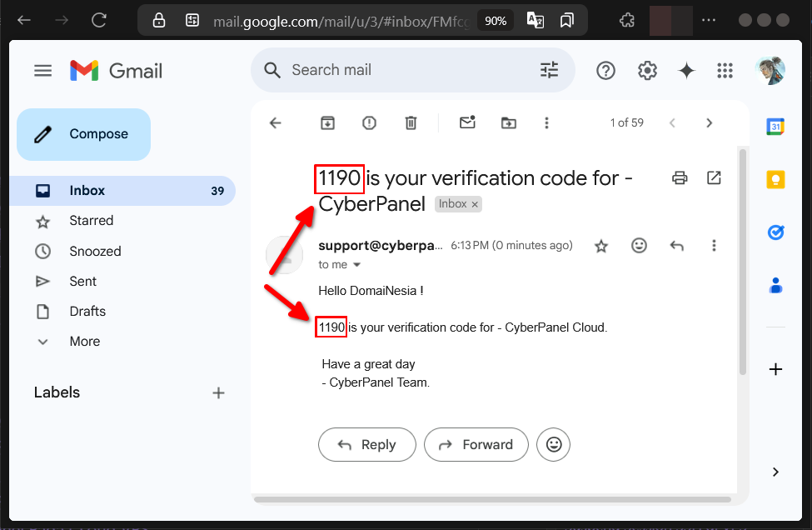812x530 pixels.
Task: Delete this email with trash icon
Action: (411, 122)
